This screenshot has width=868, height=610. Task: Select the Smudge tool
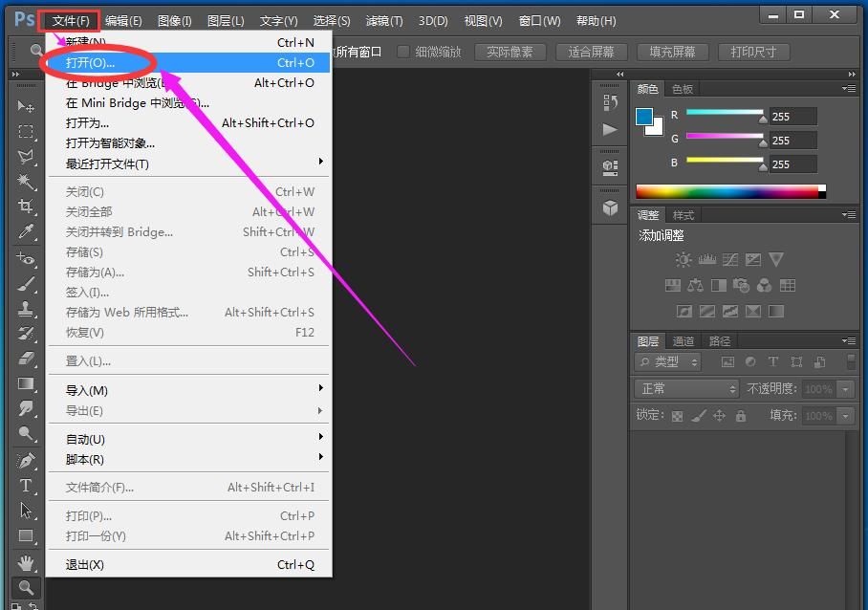click(26, 408)
